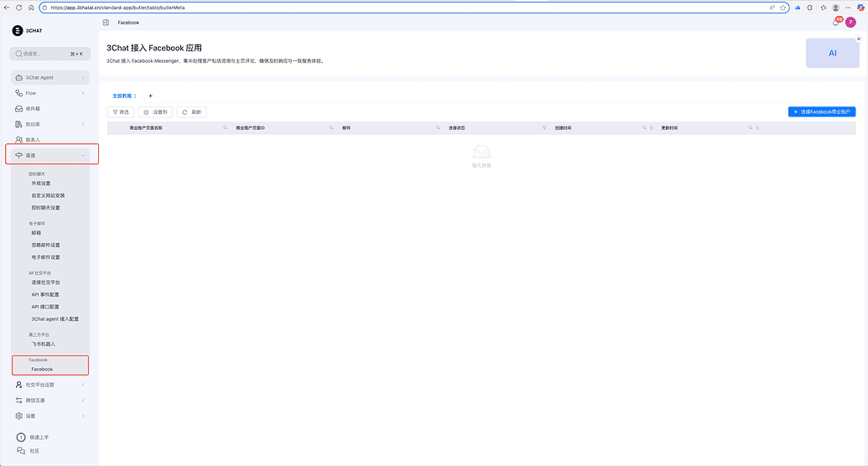Viewport: 868px width, 466px height.
Task: Open the Flow menu item
Action: pyautogui.click(x=49, y=93)
